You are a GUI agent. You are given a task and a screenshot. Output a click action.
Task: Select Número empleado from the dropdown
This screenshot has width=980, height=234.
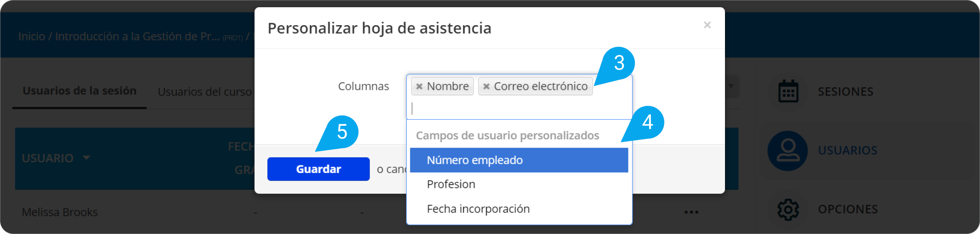tap(519, 160)
